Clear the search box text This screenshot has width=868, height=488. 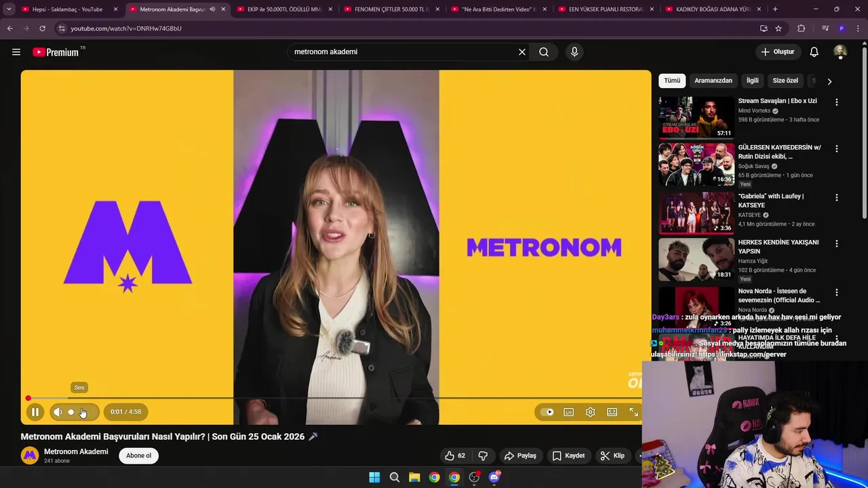(522, 52)
